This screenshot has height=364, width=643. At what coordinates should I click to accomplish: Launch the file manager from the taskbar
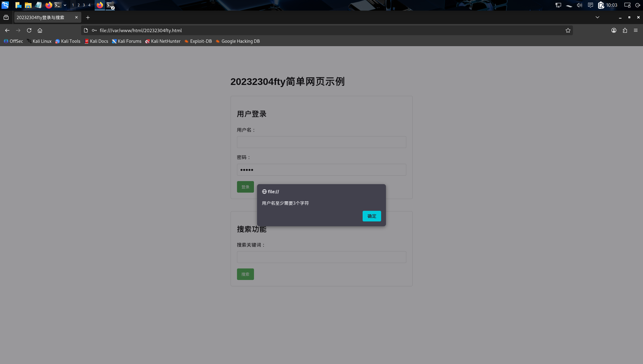click(x=28, y=5)
